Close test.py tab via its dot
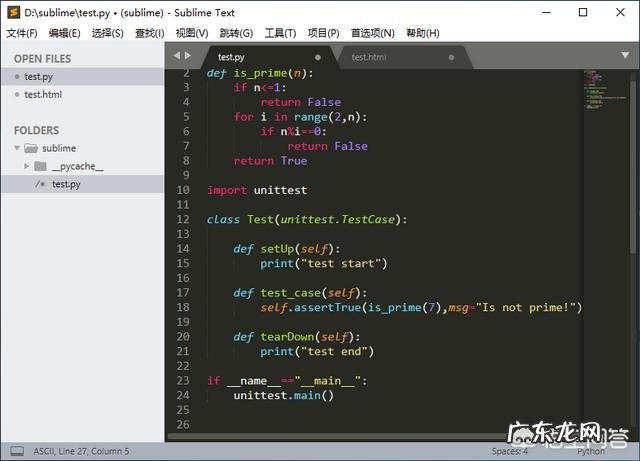The image size is (640, 461). [318, 58]
